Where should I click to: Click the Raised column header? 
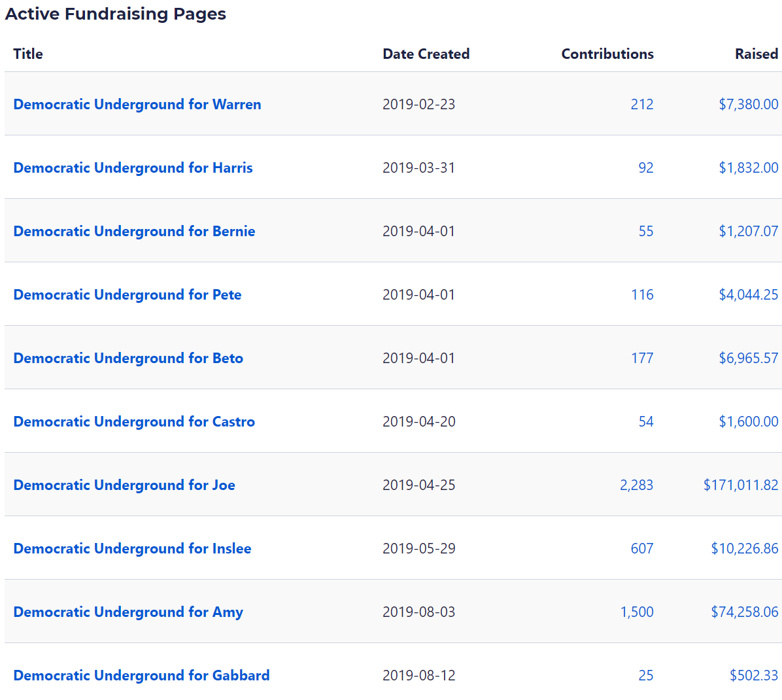point(756,54)
